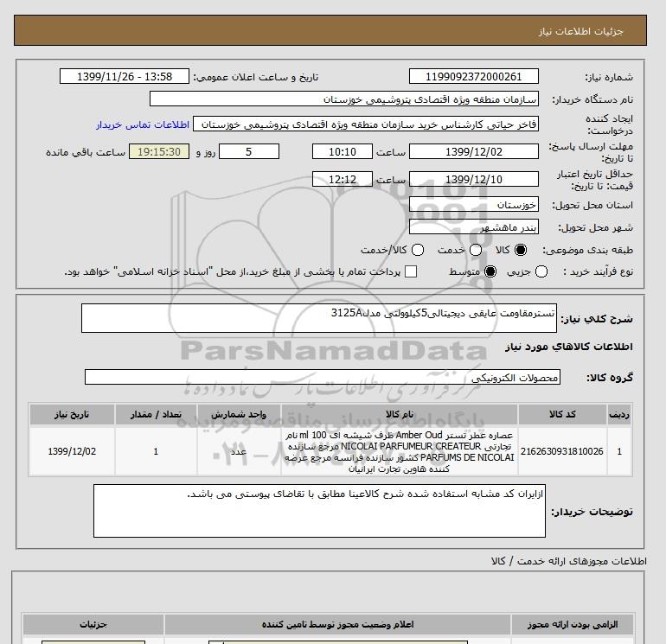
Task: Click the Amber Oud product name cell
Action: (x=400, y=451)
